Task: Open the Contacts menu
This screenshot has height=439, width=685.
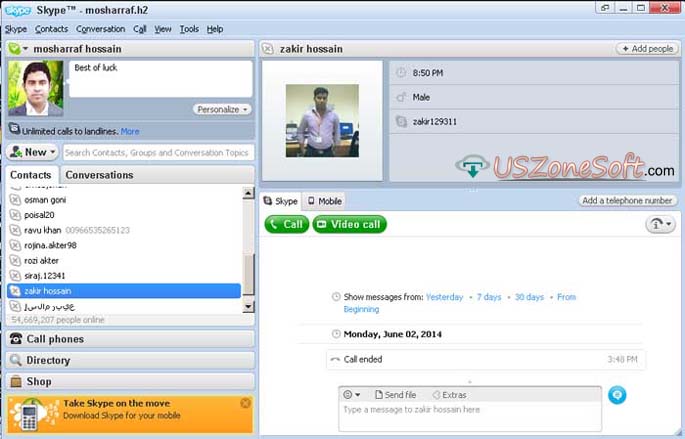Action: [51, 29]
